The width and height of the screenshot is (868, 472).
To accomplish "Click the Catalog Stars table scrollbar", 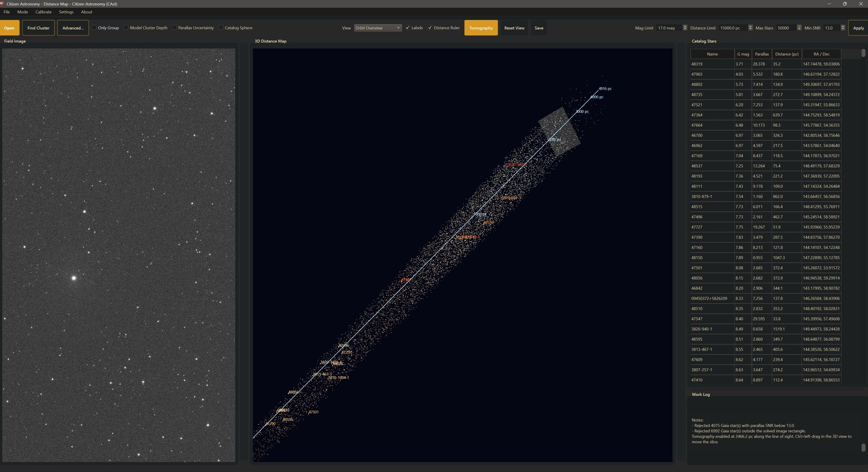I will (863, 53).
